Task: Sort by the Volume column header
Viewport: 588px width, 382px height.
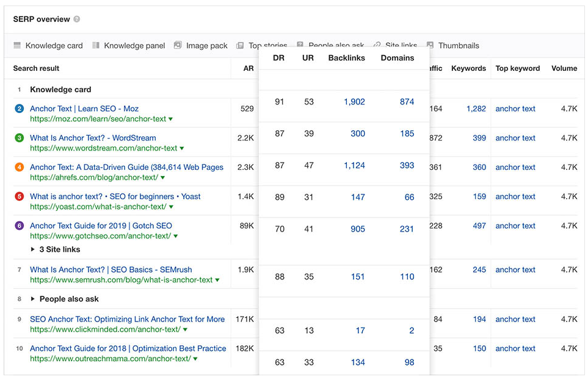Action: pyautogui.click(x=564, y=68)
